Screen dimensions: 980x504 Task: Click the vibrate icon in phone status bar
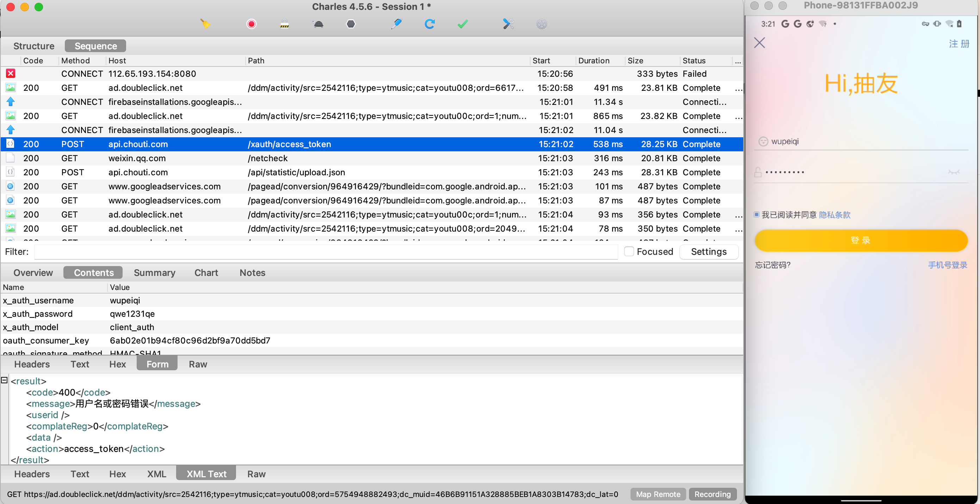pos(937,24)
